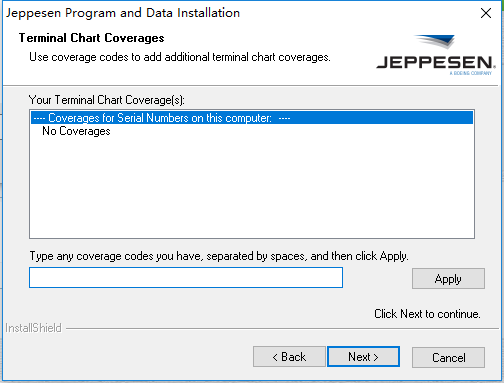Close the Jeppesen installer window

(x=486, y=13)
